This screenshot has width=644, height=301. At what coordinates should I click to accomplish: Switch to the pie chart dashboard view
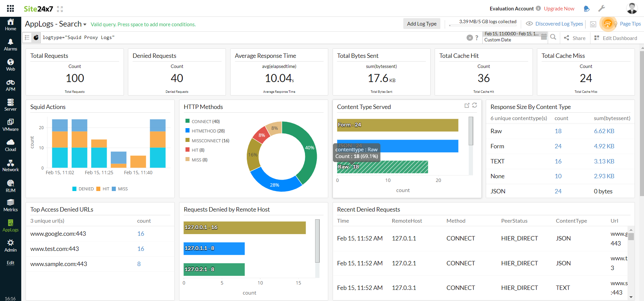click(x=36, y=38)
